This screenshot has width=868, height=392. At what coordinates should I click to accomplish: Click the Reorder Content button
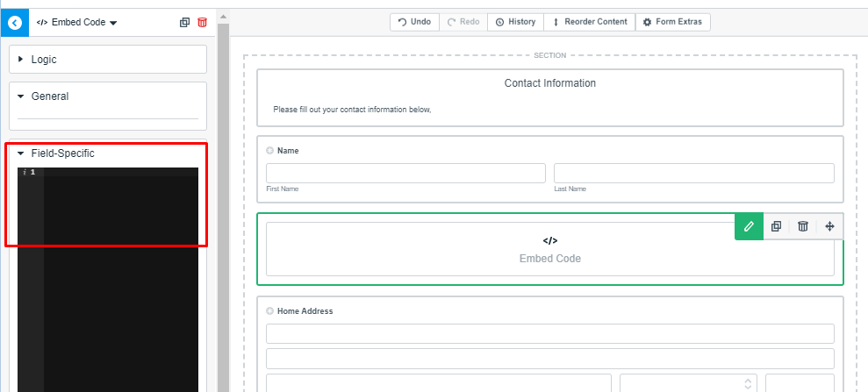tap(590, 22)
